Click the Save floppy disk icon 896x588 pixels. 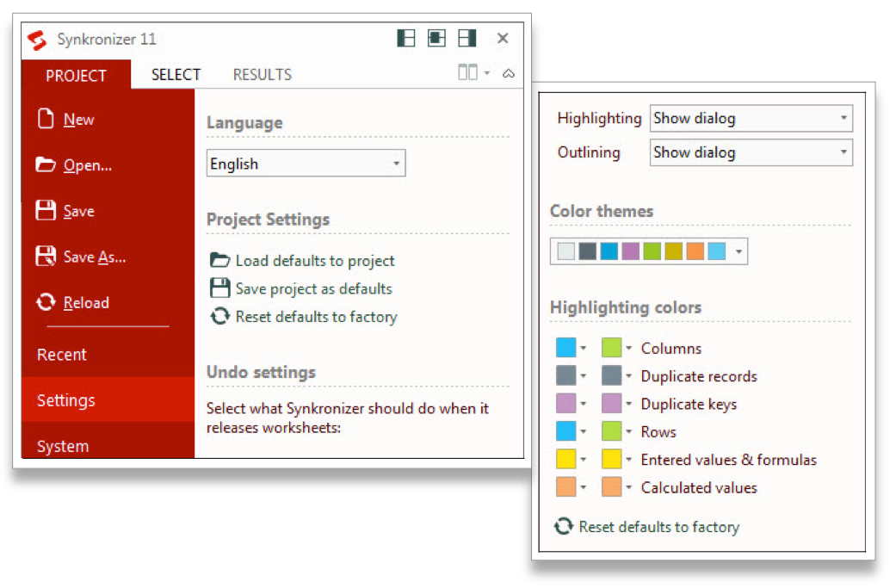click(x=46, y=210)
